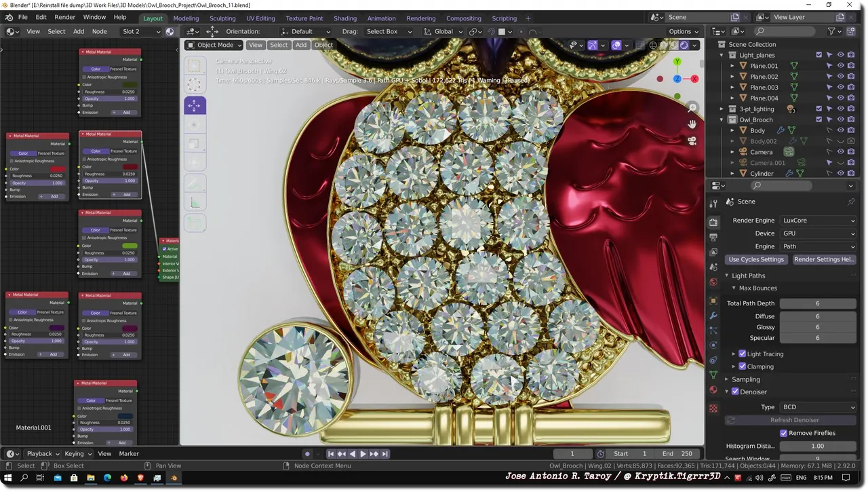
Task: Click the timeline Play button
Action: click(363, 454)
